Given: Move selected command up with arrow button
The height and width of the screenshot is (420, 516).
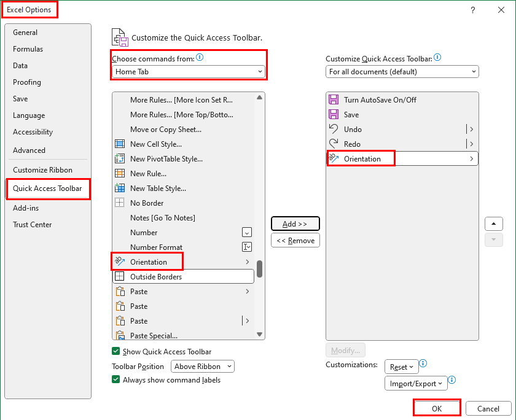Looking at the screenshot, I should 494,224.
